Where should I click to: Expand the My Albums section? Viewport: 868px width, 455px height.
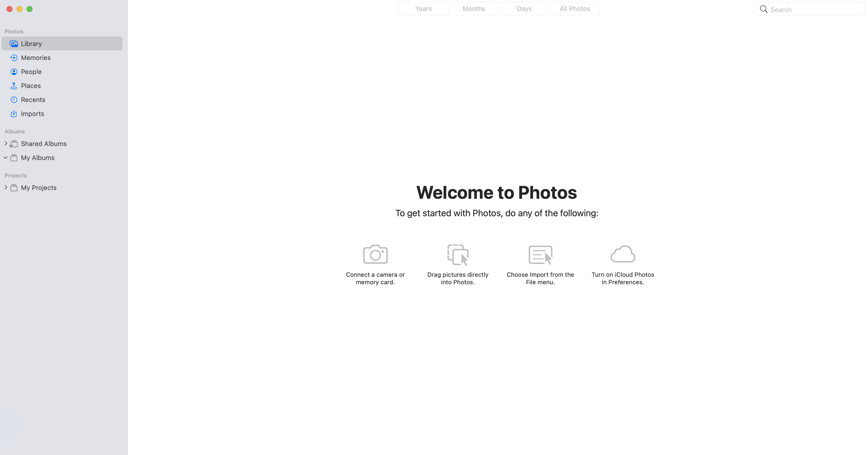[x=6, y=157]
